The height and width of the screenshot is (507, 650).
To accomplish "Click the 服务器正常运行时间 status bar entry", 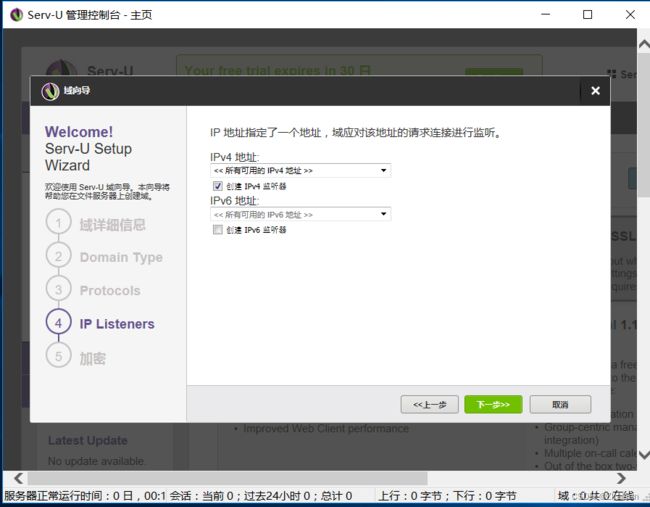I will [84, 496].
